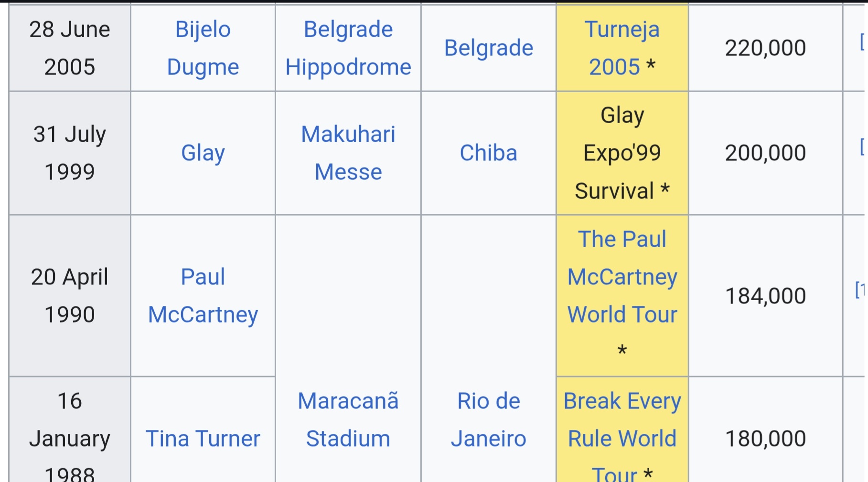Click the reference bracket beside 200,000
This screenshot has width=868, height=482.
[862, 147]
